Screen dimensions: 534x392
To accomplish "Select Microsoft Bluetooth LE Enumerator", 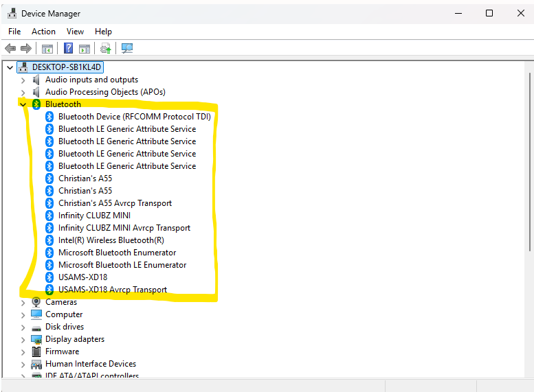I will [122, 265].
